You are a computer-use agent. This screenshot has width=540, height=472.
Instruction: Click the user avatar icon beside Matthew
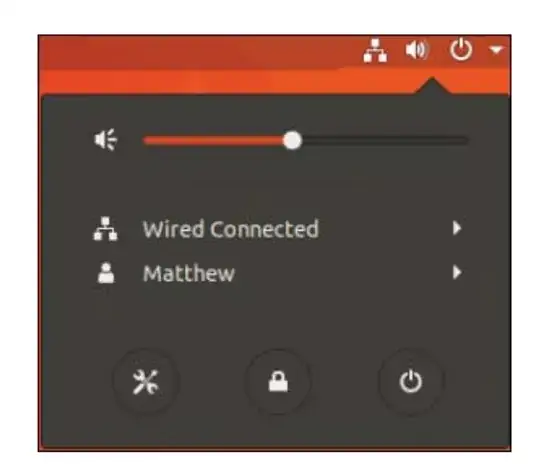106,273
